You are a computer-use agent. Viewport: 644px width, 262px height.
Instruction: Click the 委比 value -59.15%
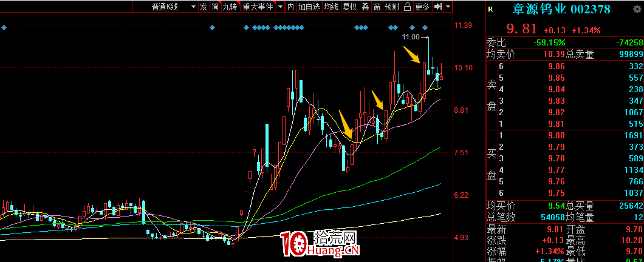[x=549, y=42]
